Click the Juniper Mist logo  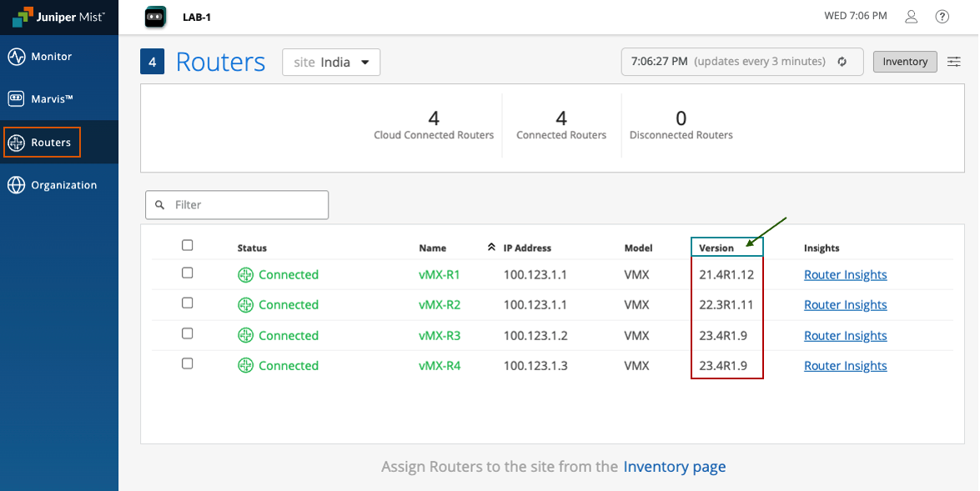pyautogui.click(x=58, y=17)
